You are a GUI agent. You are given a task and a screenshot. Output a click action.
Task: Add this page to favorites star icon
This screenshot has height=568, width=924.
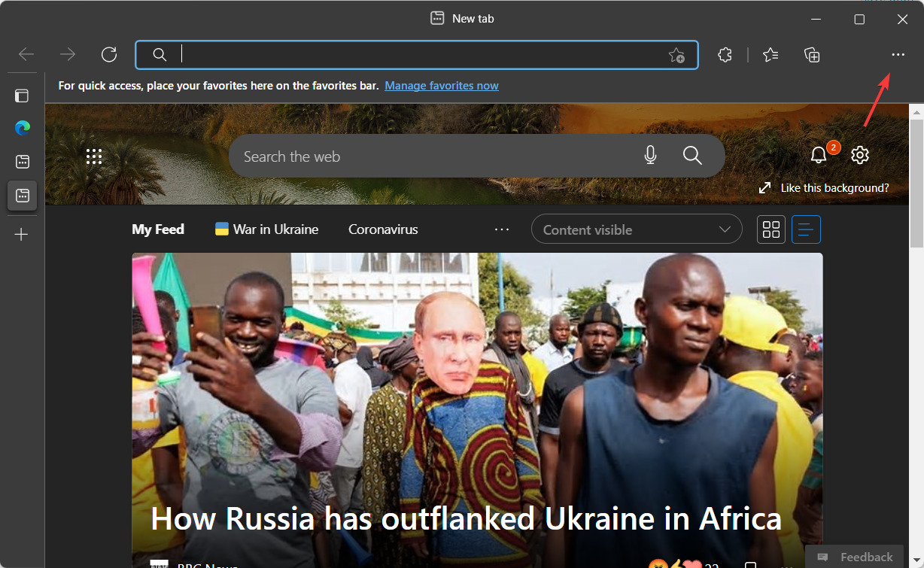[x=676, y=55]
